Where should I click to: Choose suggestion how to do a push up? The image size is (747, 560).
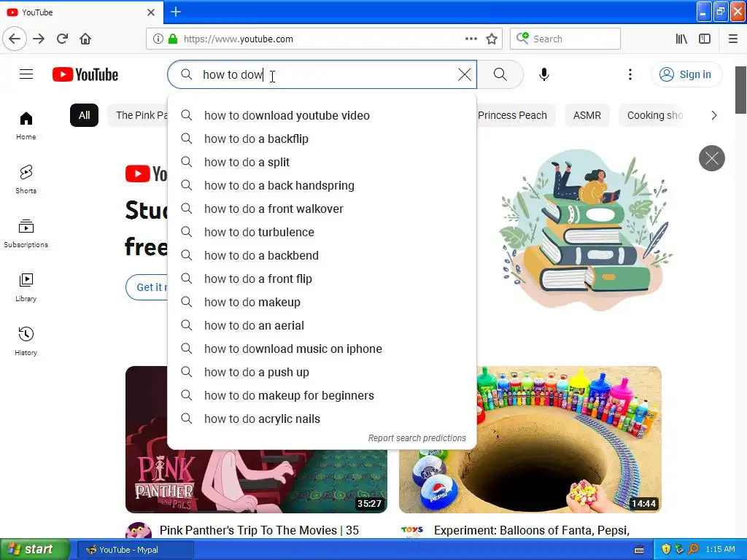[x=322, y=372]
